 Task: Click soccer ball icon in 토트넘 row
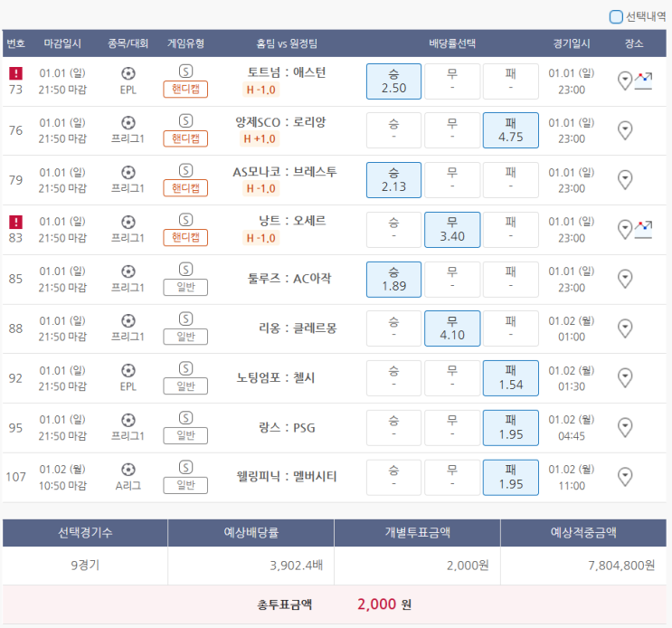click(x=128, y=73)
